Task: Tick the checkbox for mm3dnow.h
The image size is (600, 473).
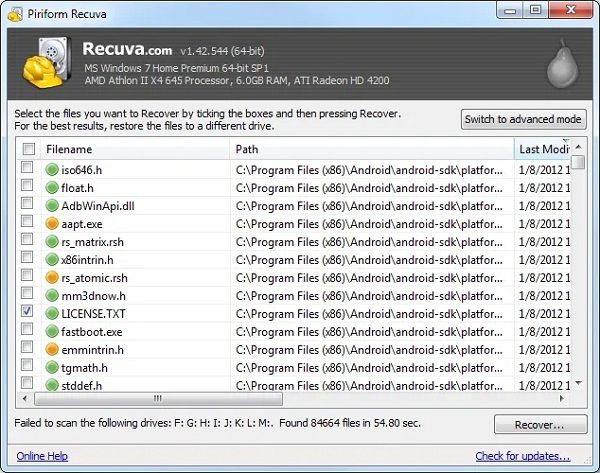Action: coord(27,293)
